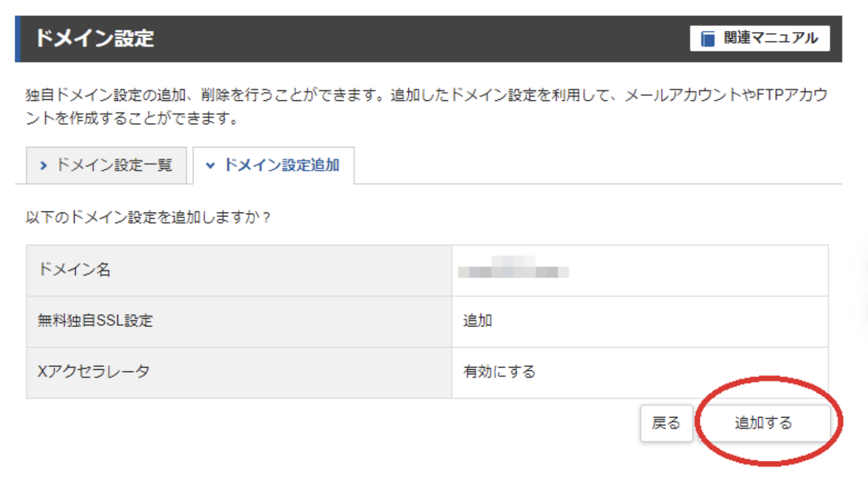This screenshot has width=868, height=482.
Task: Click the right chevron on ドメイン設定一覧 tab
Action: [x=43, y=166]
